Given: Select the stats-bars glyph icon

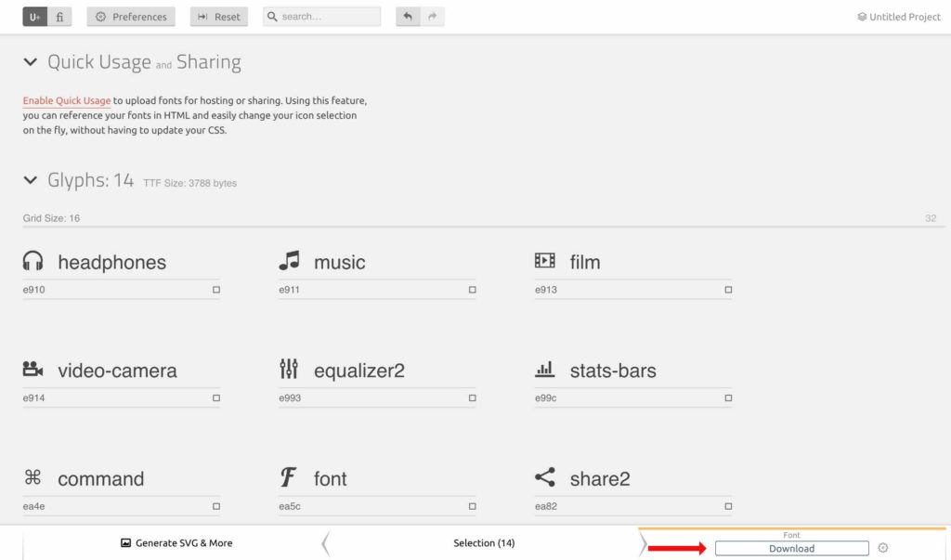Looking at the screenshot, I should click(x=543, y=370).
